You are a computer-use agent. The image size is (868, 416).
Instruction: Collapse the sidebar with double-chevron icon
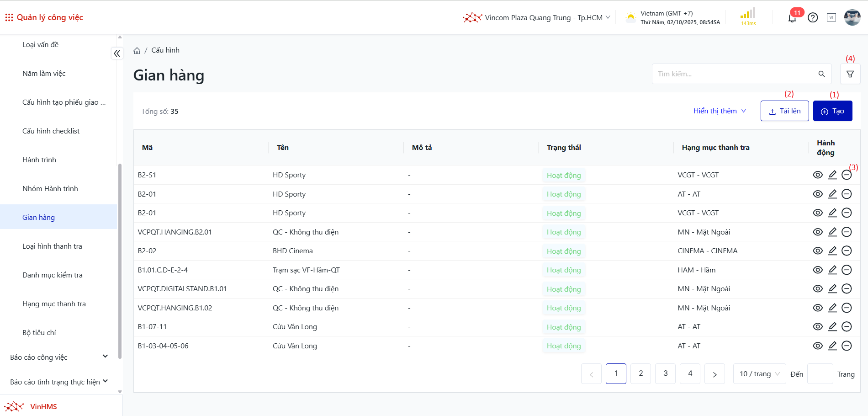pos(117,53)
